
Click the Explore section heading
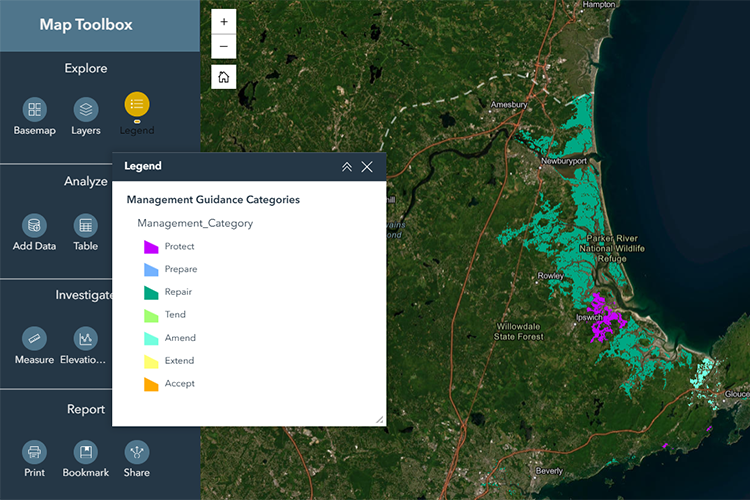[86, 68]
